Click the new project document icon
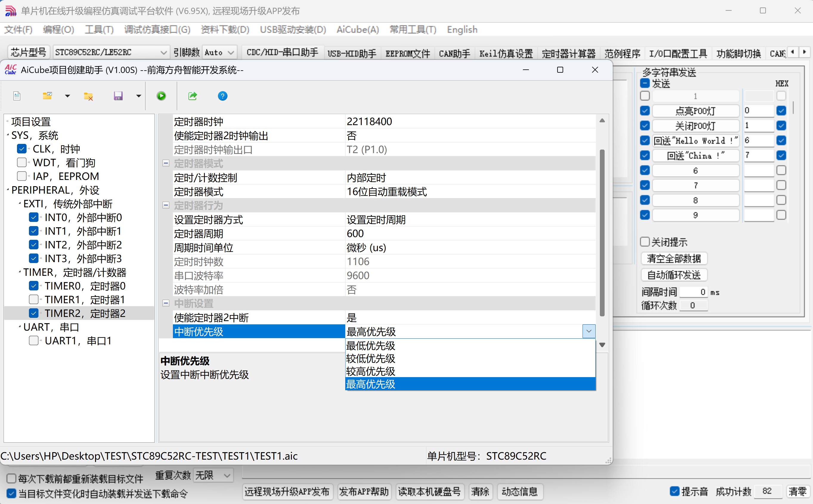The width and height of the screenshot is (813, 504). [17, 96]
